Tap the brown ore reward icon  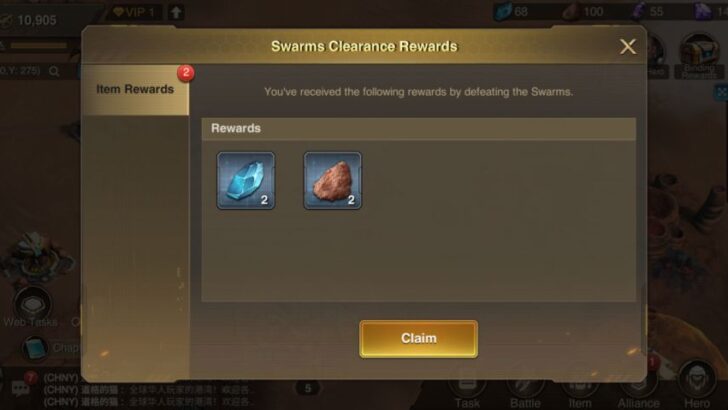(x=332, y=180)
